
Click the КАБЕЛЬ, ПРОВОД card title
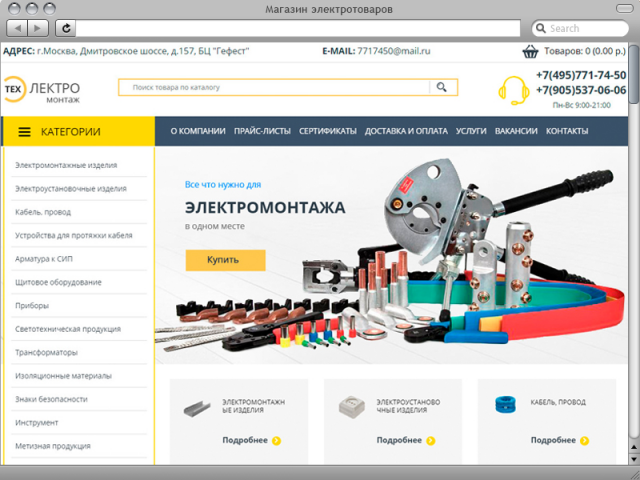coord(558,402)
